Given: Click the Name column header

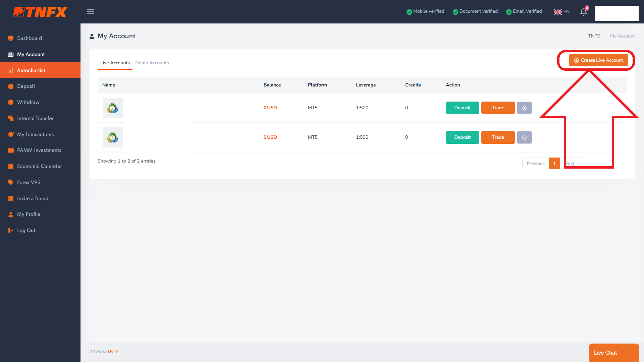Looking at the screenshot, I should pyautogui.click(x=109, y=85).
